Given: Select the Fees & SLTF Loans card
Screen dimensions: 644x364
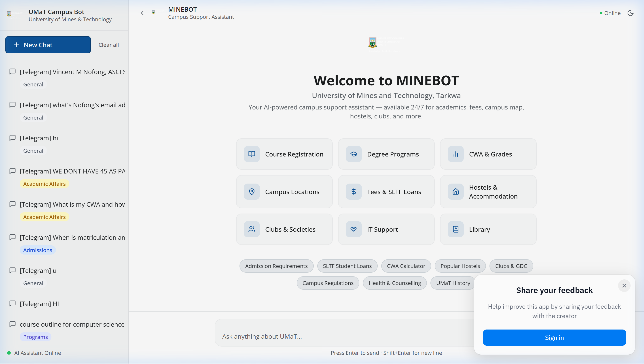Looking at the screenshot, I should (386, 191).
